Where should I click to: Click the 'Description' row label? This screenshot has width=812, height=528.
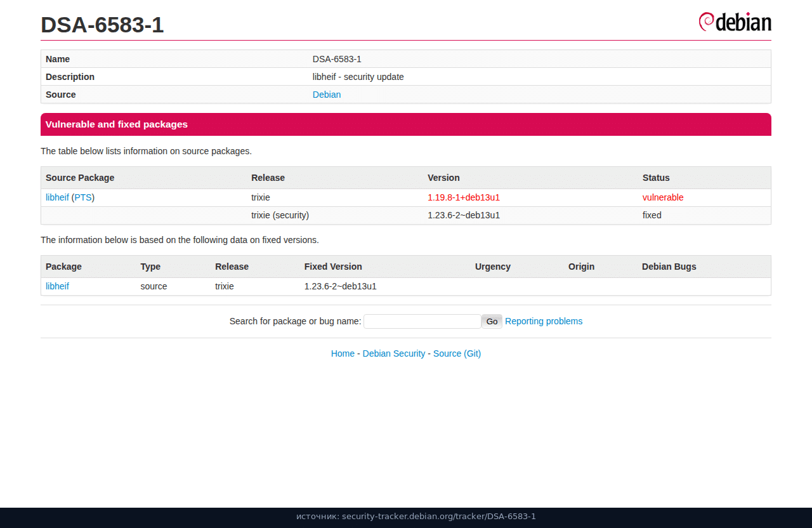pos(70,77)
